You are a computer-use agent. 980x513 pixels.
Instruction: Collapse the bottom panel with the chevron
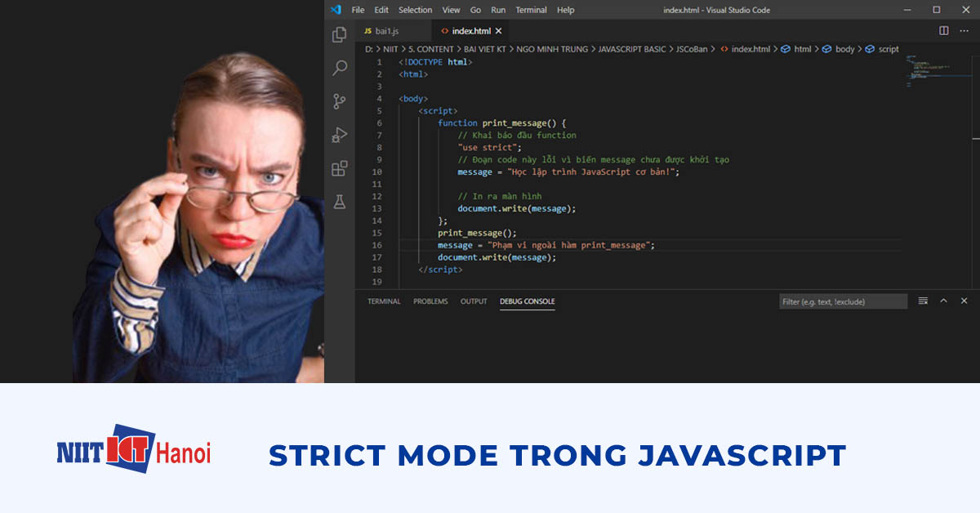[x=945, y=301]
